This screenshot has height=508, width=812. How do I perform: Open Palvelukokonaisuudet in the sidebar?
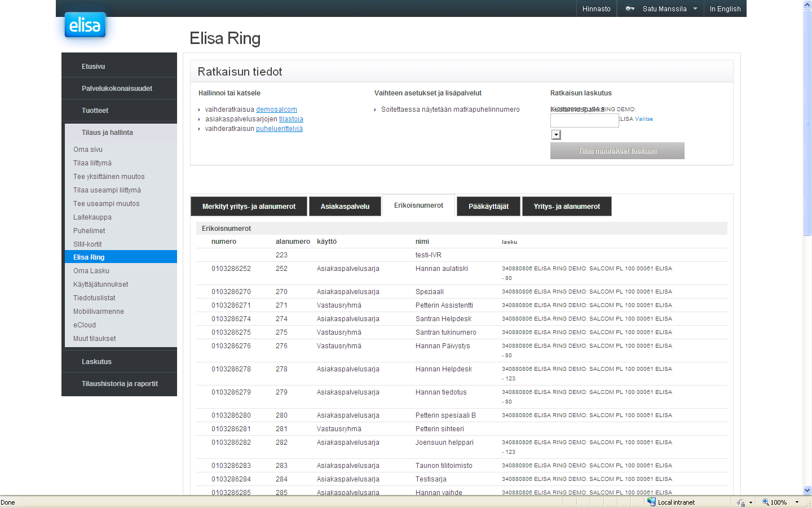tap(117, 88)
